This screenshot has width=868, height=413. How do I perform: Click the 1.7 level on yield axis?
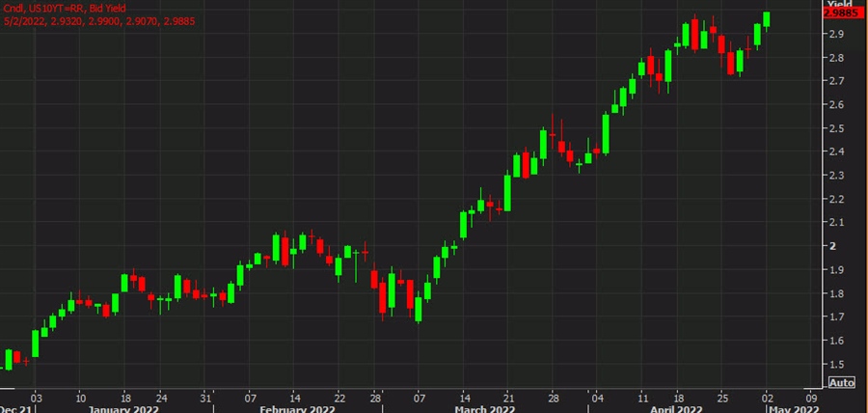tap(836, 317)
